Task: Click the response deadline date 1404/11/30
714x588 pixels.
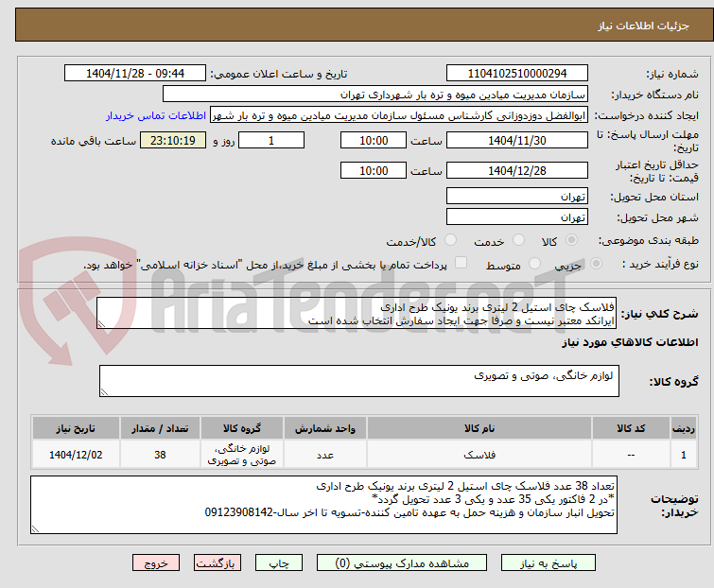Action: 517,141
